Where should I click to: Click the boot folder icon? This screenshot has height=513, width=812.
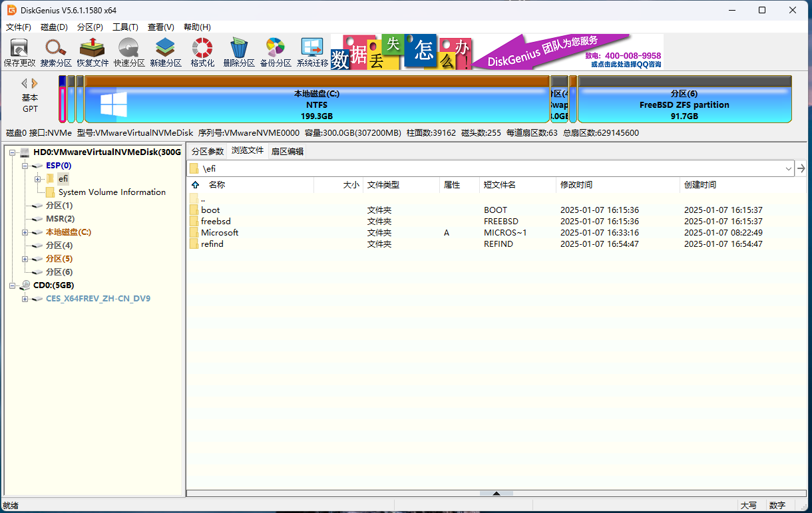coord(194,210)
